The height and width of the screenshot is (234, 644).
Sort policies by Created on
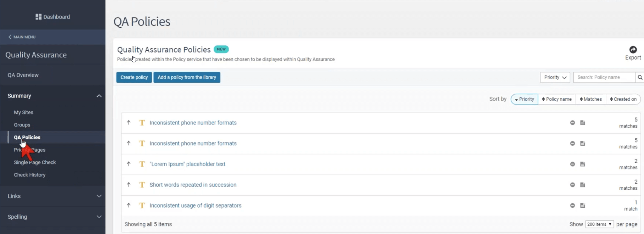point(623,99)
